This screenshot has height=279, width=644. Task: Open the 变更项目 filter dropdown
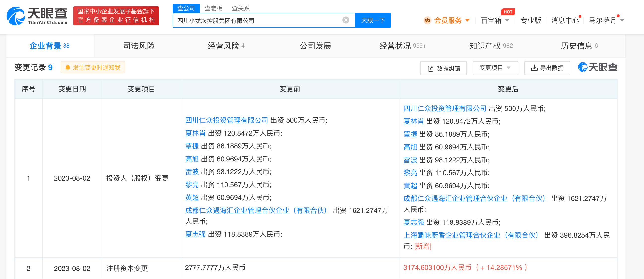coord(495,68)
